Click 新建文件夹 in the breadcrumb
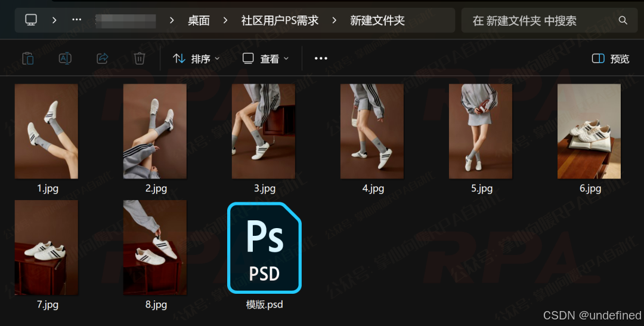Image resolution: width=644 pixels, height=326 pixels. 377,20
